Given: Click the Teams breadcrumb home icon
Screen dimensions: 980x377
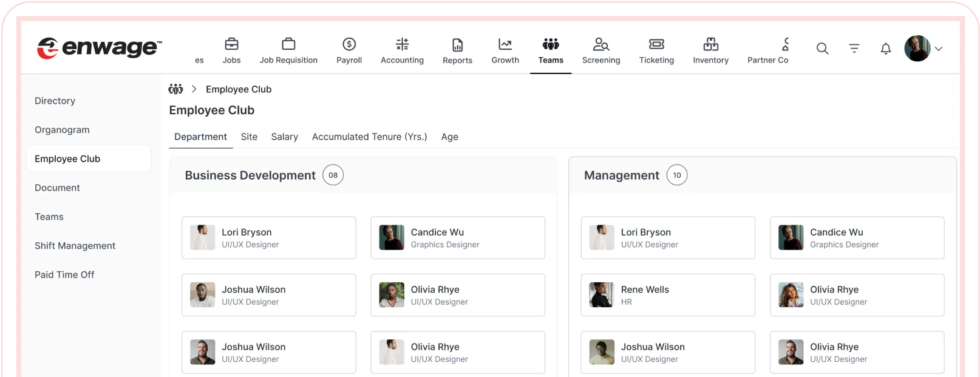Looking at the screenshot, I should coord(175,89).
